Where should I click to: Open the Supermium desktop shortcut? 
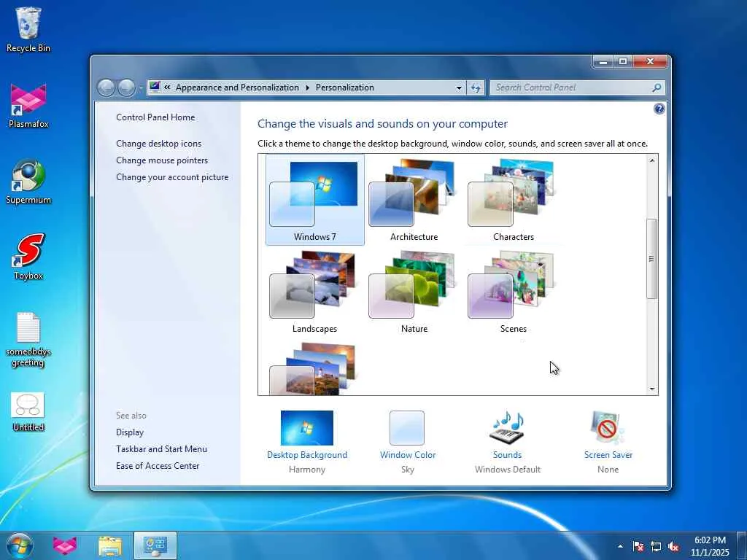click(x=28, y=182)
